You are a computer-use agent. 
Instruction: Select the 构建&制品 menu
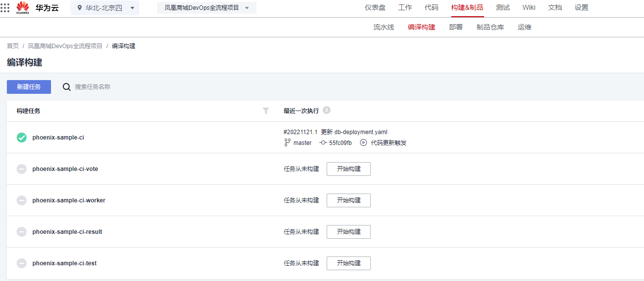(467, 7)
